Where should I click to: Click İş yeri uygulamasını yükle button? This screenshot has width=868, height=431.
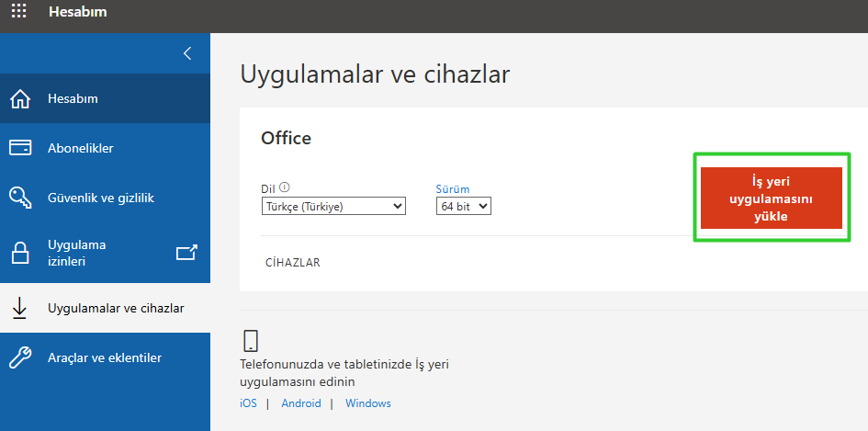click(x=772, y=198)
